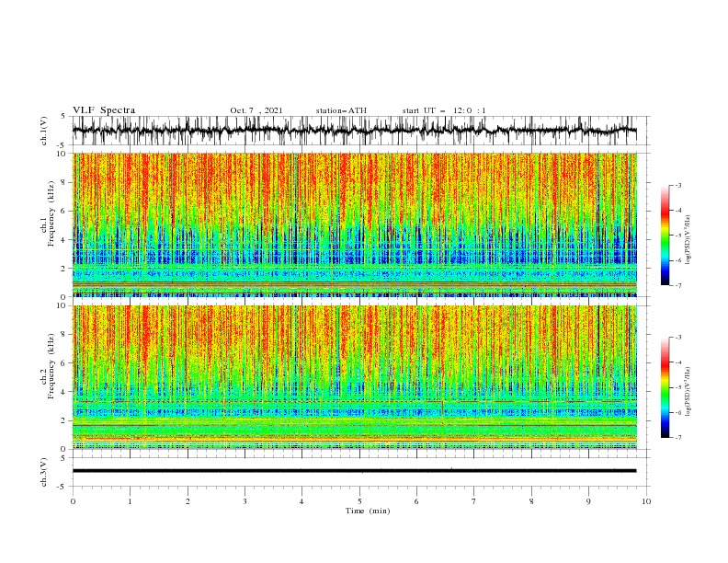Viewport: 728px width, 563px height.
Task: Click the "-7" tick on ch.1 colorbar
Action: [677, 285]
